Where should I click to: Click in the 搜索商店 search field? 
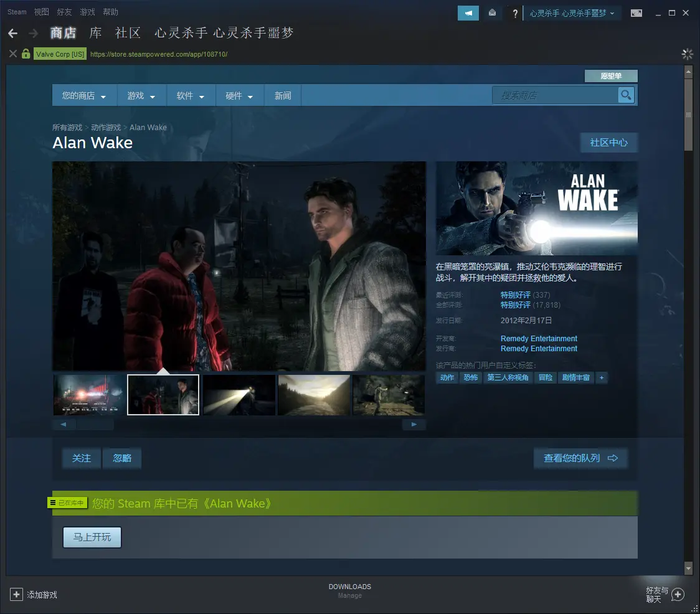click(556, 95)
